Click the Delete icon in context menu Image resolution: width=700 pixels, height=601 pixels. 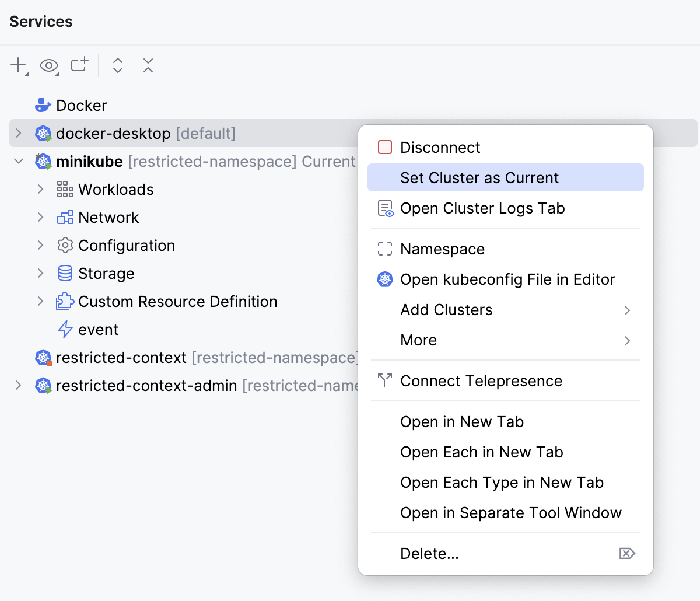(x=626, y=554)
